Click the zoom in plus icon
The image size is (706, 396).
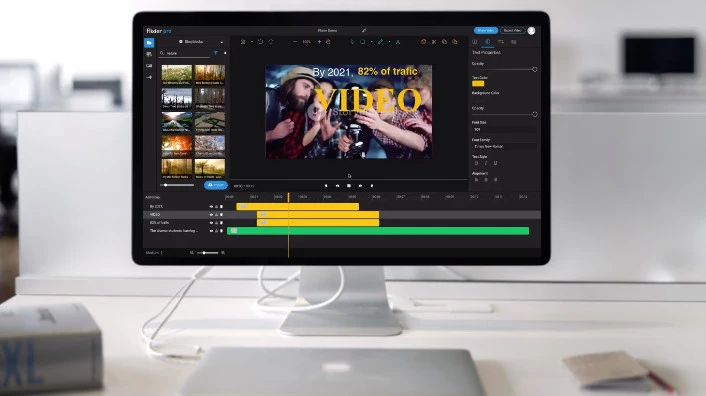click(x=319, y=41)
